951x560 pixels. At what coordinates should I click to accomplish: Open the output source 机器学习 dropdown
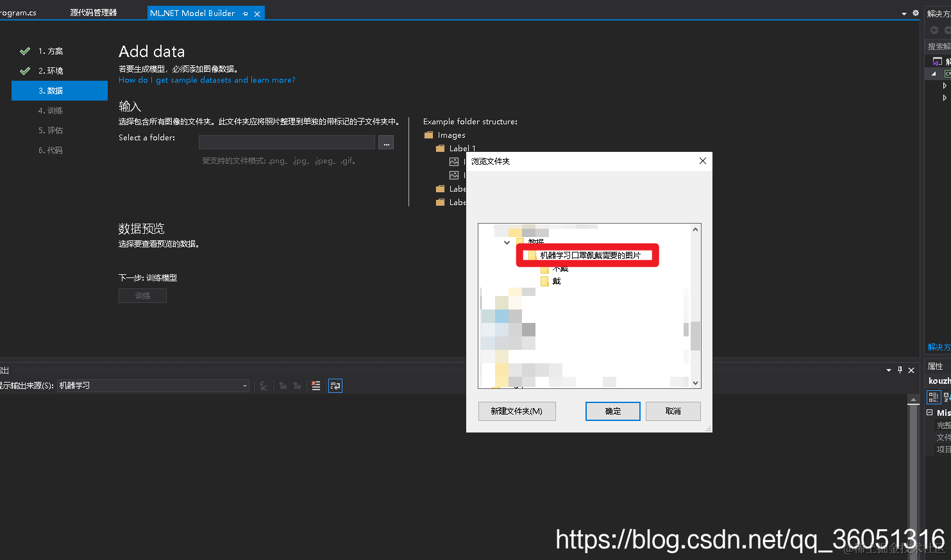[153, 386]
